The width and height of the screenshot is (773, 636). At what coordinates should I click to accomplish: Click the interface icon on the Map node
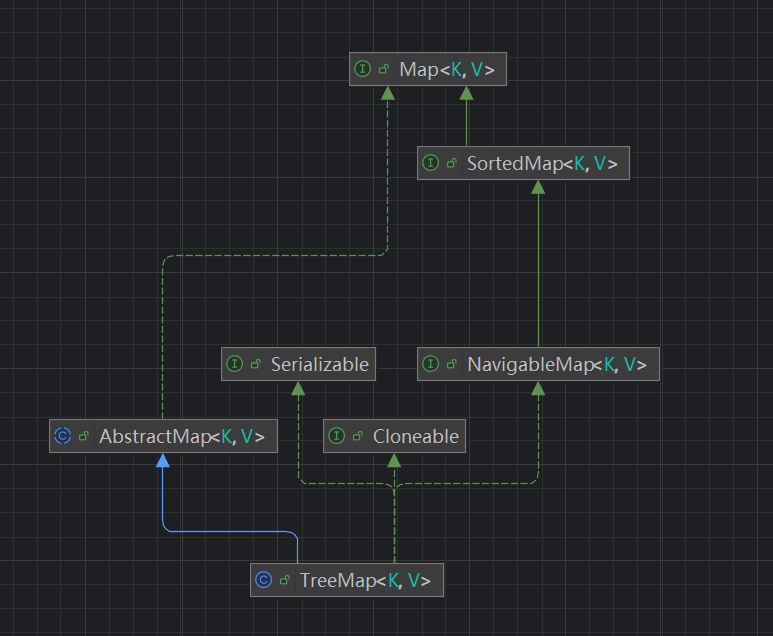[x=362, y=70]
